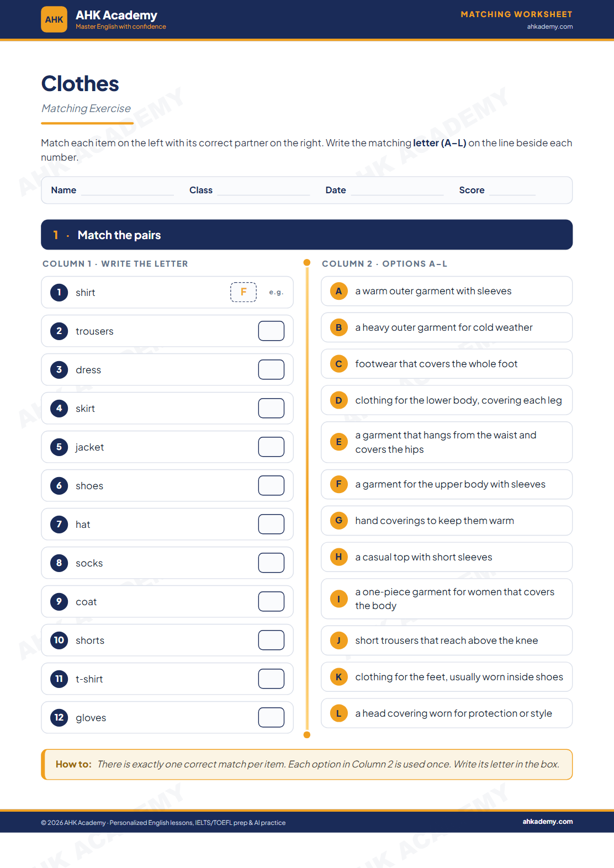Viewport: 614px width, 868px height.
Task: Select the letter L option circle
Action: 338,713
